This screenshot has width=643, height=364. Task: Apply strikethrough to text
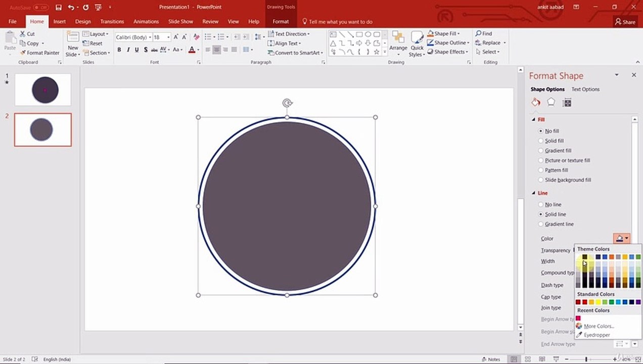tap(154, 50)
